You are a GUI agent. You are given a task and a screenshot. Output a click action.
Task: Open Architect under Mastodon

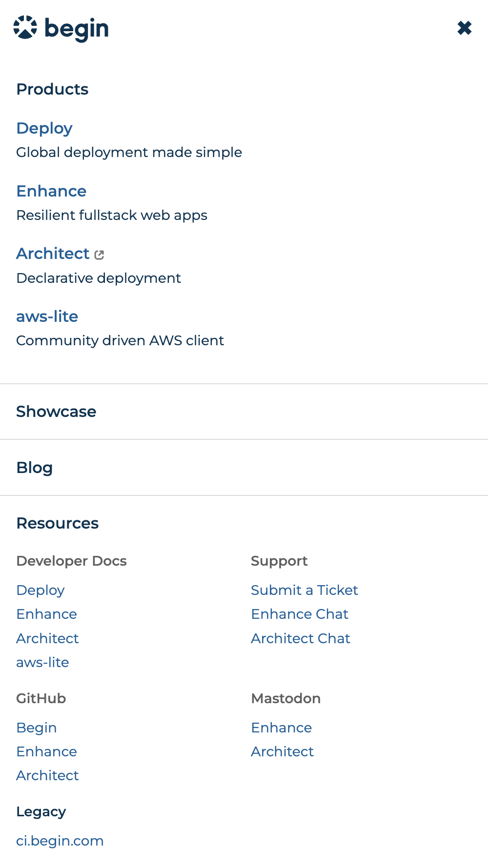click(283, 751)
